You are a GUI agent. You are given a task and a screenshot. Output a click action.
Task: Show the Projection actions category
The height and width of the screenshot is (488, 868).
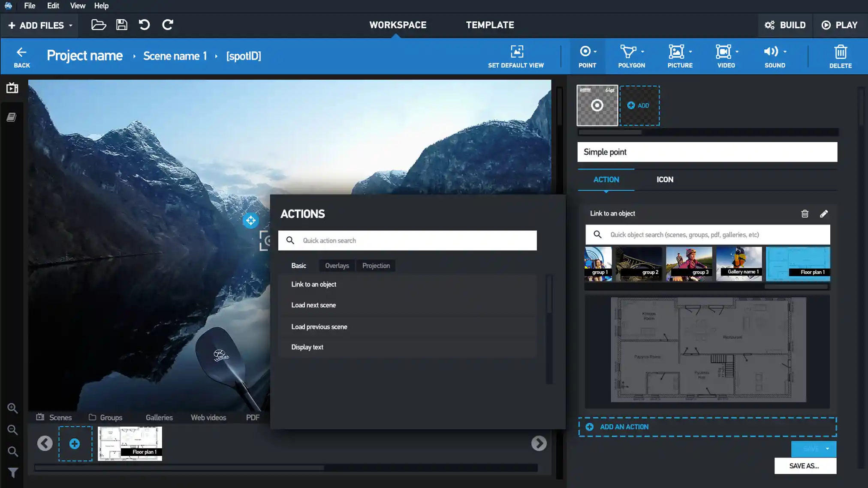click(376, 266)
